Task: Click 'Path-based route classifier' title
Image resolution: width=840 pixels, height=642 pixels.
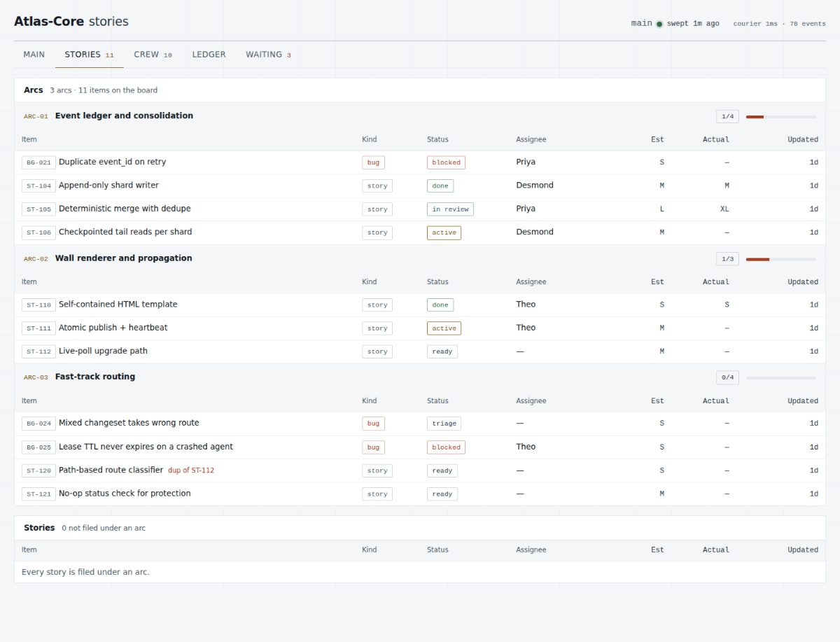Action: (111, 470)
